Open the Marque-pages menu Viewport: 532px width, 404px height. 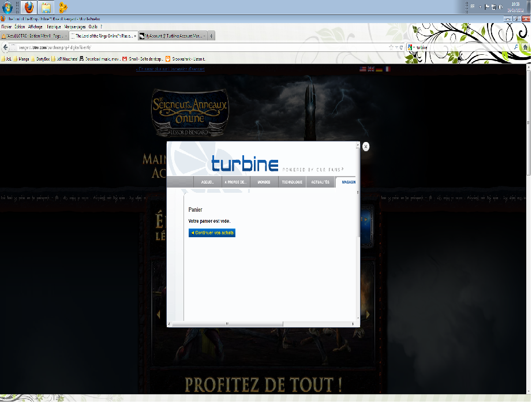coord(75,27)
